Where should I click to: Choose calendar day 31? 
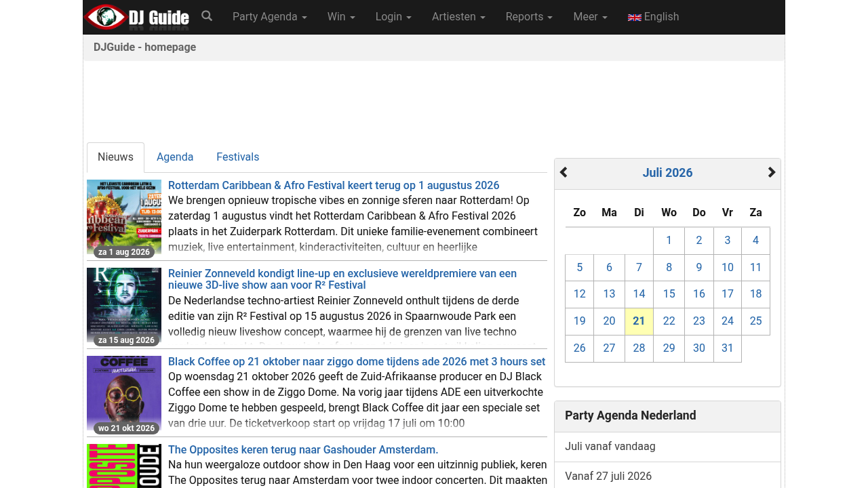coord(728,348)
